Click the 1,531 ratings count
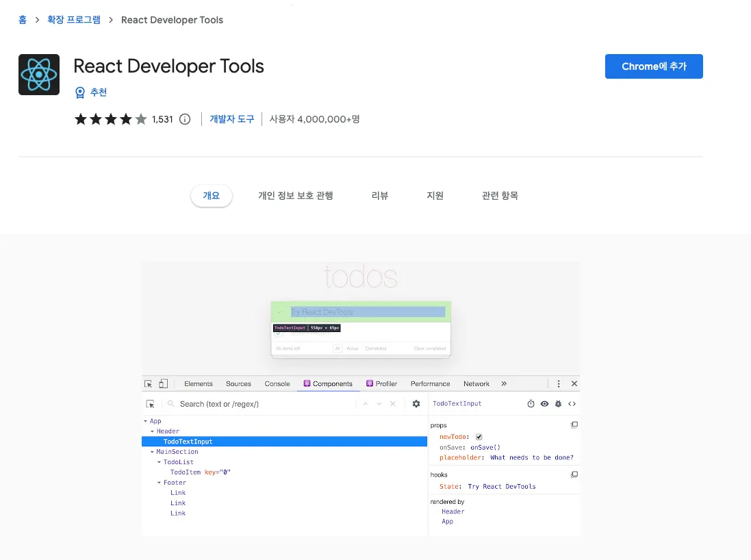Viewport: 751px width, 560px height. coord(162,119)
